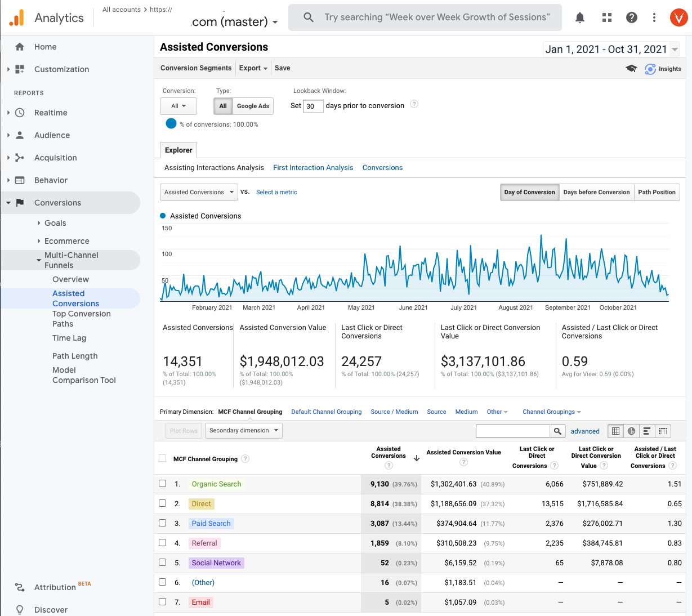Open the Google Marketing Platform apps grid
This screenshot has width=692, height=616.
606,17
